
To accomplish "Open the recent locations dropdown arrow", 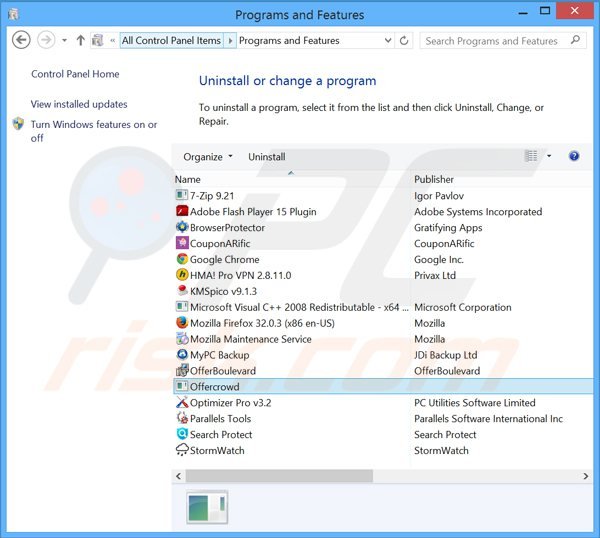I will [64, 40].
